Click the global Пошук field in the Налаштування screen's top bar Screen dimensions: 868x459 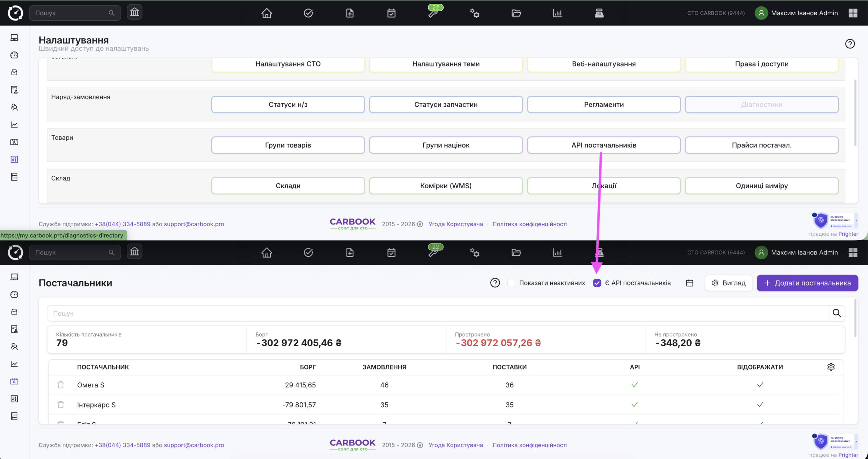[75, 13]
